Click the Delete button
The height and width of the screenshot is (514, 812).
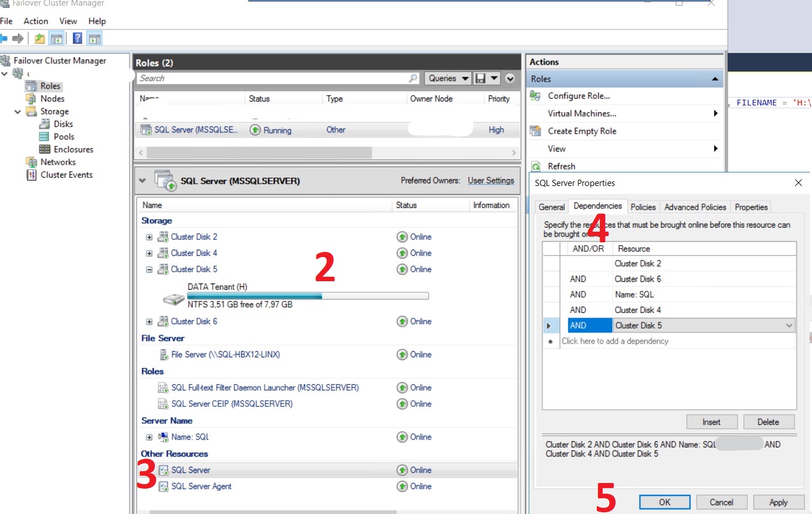[769, 422]
